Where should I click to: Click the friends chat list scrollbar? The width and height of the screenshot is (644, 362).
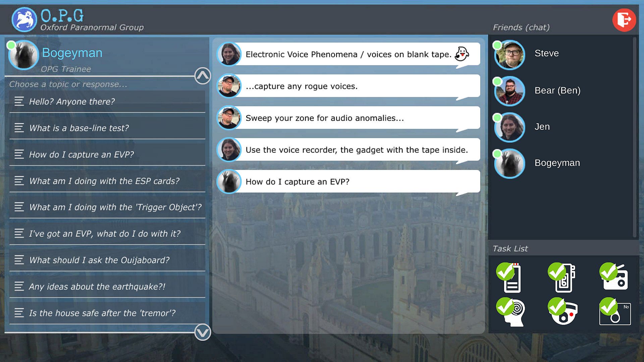point(634,137)
